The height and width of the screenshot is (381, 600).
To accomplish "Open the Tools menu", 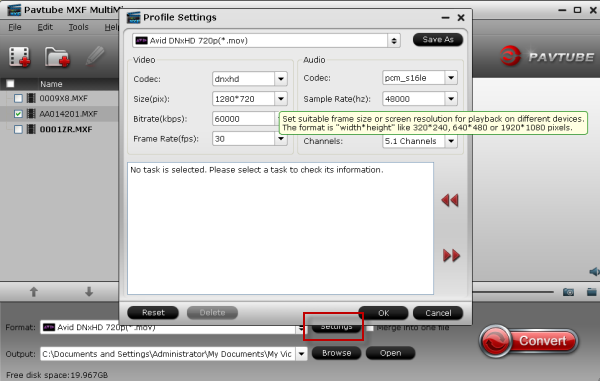I will [x=78, y=27].
